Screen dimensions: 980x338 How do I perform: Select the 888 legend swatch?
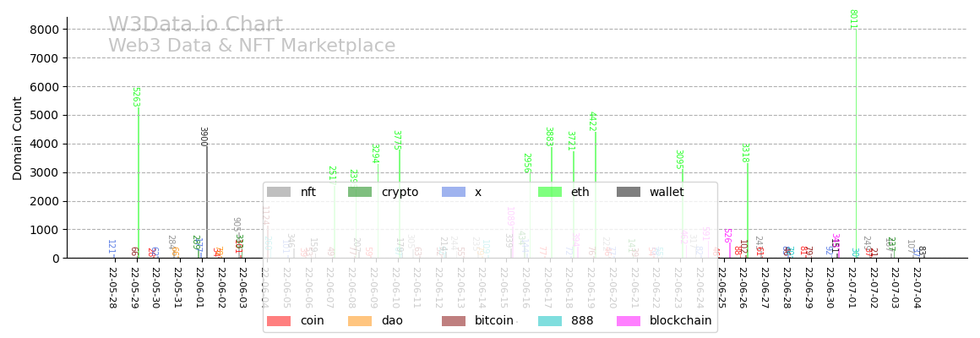(550, 321)
